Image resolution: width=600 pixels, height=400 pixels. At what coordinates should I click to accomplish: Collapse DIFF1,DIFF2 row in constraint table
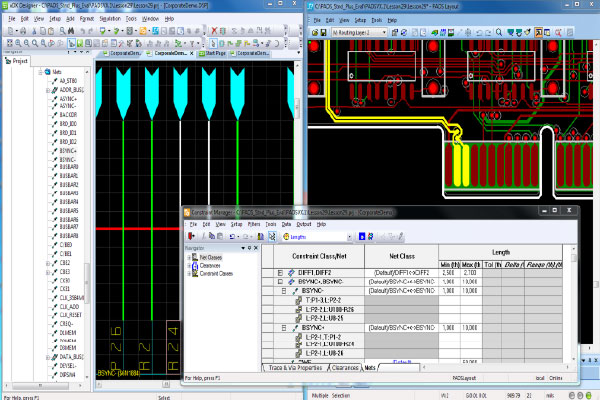[x=280, y=273]
